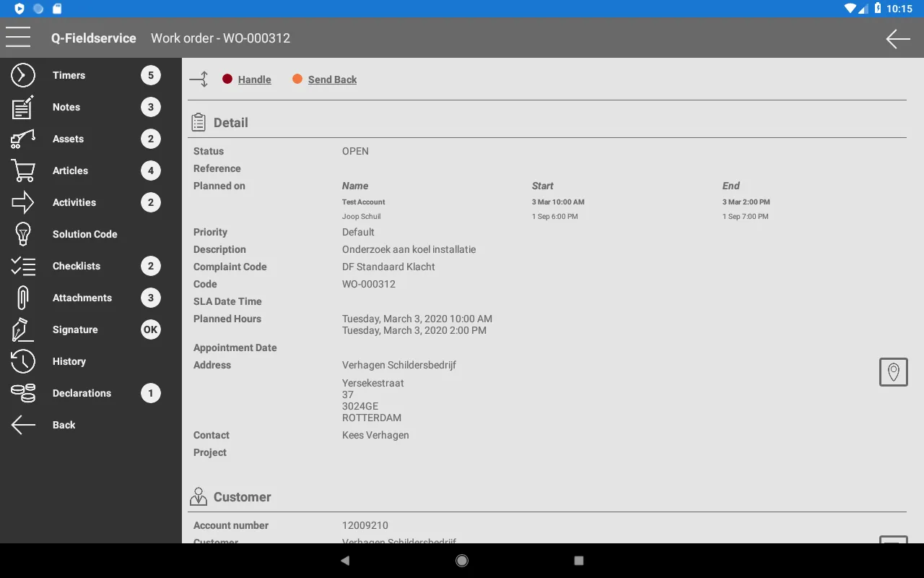924x578 pixels.
Task: Click the Checklists checkmark list icon
Action: coord(23,266)
